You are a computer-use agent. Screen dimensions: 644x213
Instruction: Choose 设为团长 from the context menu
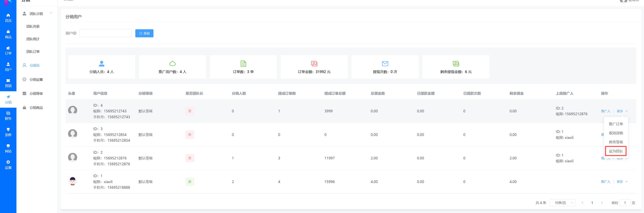click(x=616, y=151)
